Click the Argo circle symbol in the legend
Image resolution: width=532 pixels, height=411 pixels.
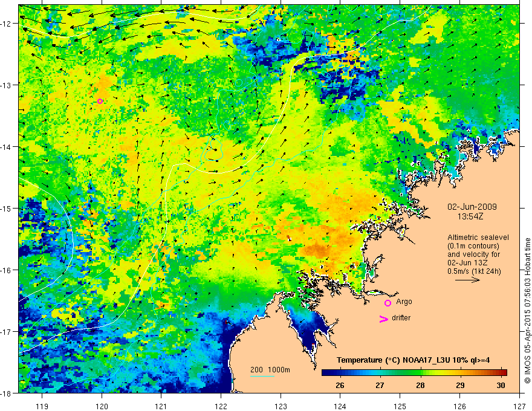[388, 303]
